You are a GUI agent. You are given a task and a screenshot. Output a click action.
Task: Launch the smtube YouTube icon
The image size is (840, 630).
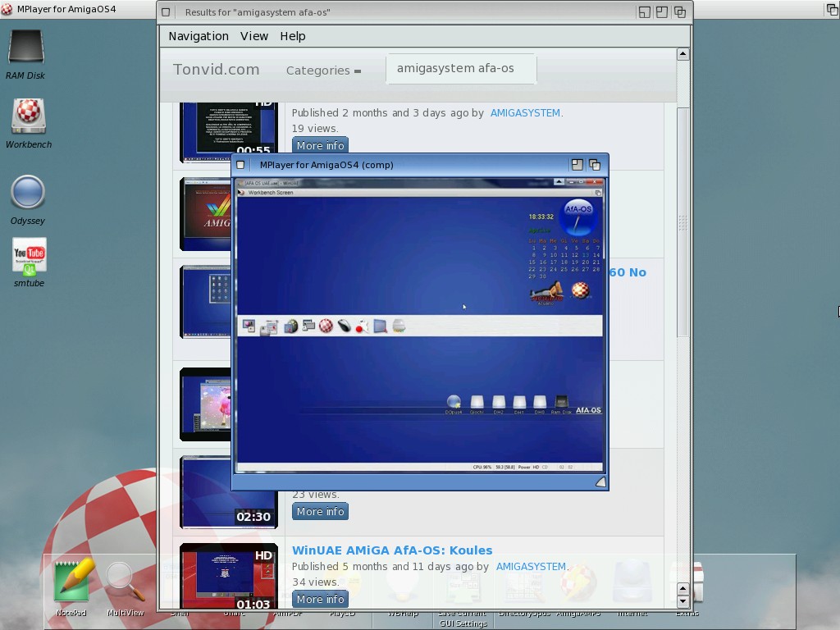point(29,258)
